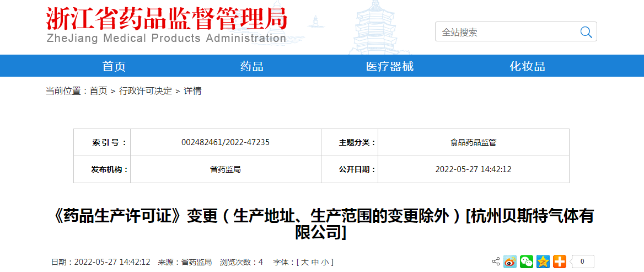Go to 行政许可决定 breadcrumb link
Image resolution: width=644 pixels, height=272 pixels.
pos(146,91)
